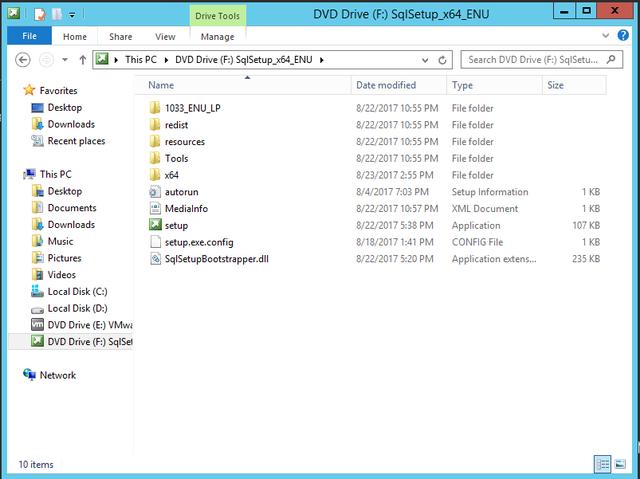Open the File menu
The height and width of the screenshot is (479, 640).
(29, 36)
